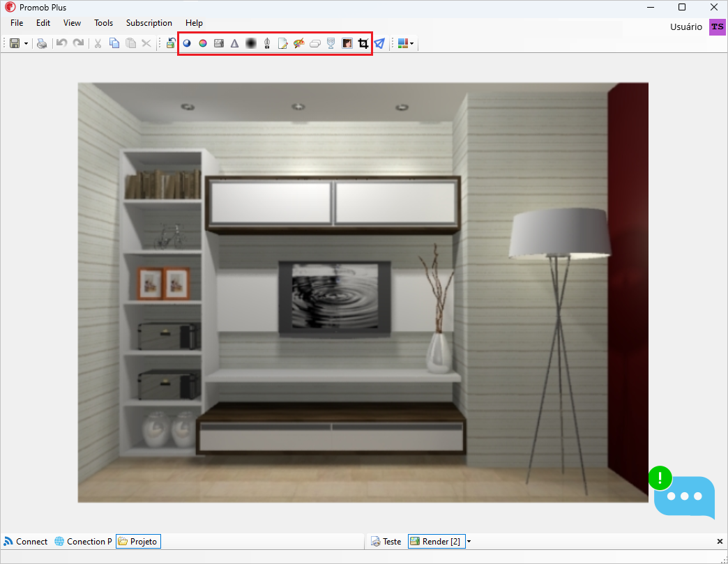
Task: Close the bottom tab bar X
Action: click(720, 541)
